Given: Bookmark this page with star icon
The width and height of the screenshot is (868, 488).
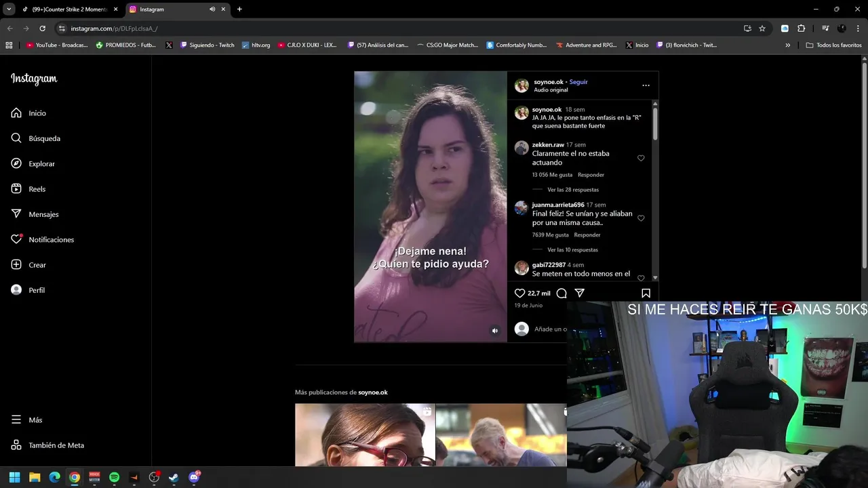Looking at the screenshot, I should 762,28.
